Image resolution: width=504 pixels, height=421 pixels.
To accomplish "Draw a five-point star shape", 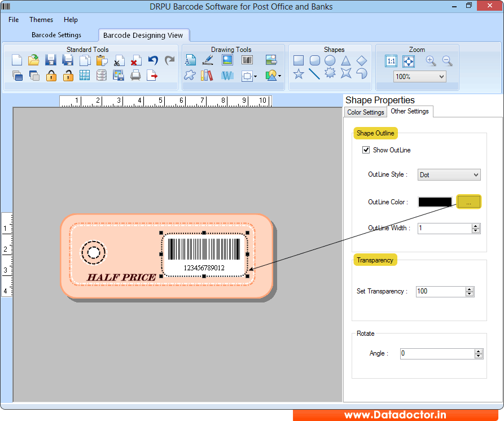I will (299, 74).
